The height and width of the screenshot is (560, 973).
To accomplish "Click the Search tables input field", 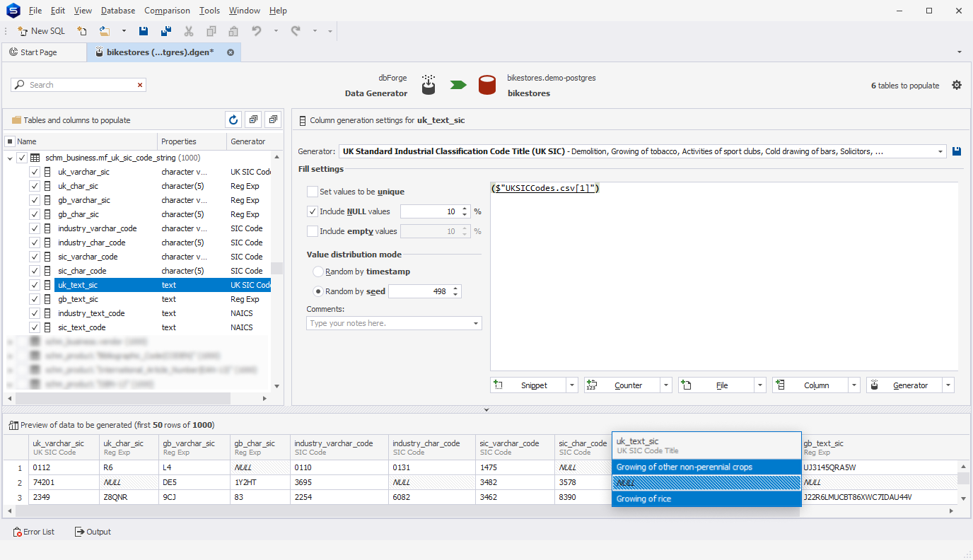I will click(78, 85).
